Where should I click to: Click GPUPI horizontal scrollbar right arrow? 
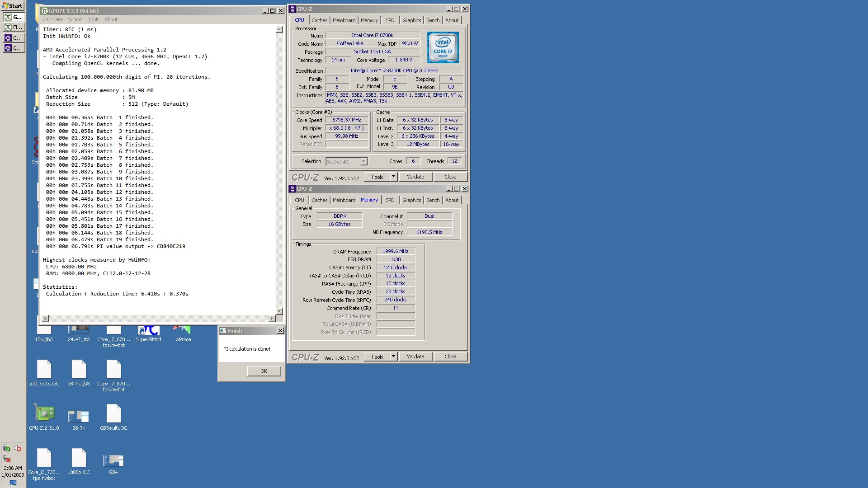(x=272, y=319)
